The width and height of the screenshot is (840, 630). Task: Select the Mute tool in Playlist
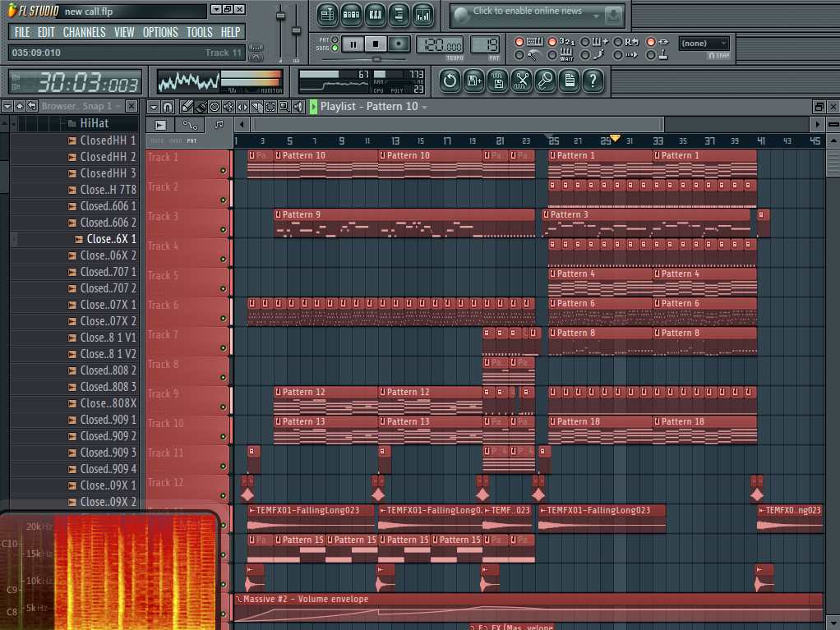[228, 107]
